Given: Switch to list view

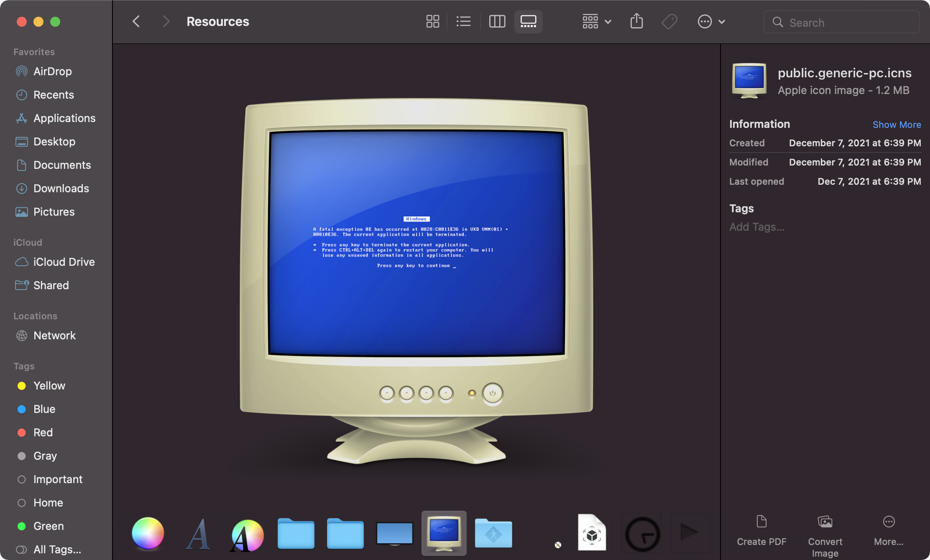Looking at the screenshot, I should [x=463, y=21].
